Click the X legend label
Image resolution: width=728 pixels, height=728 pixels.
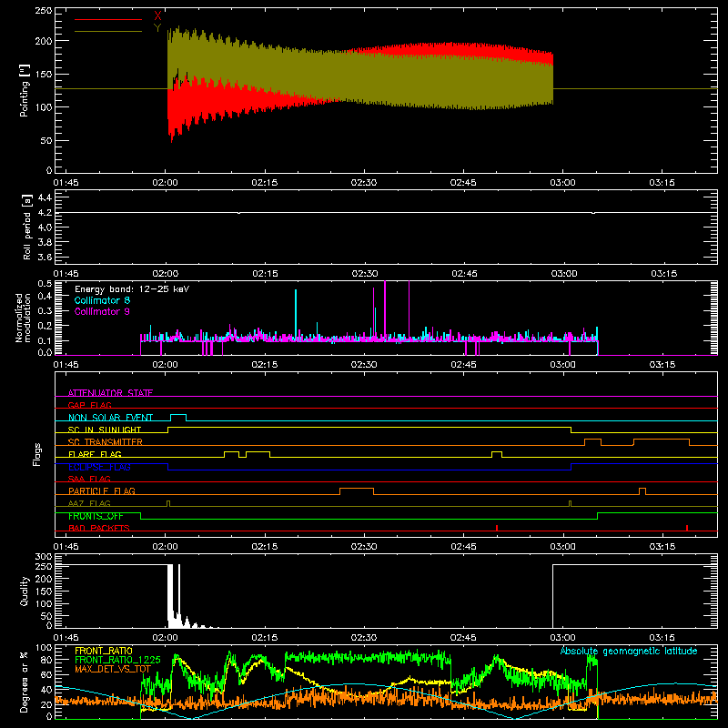click(157, 16)
